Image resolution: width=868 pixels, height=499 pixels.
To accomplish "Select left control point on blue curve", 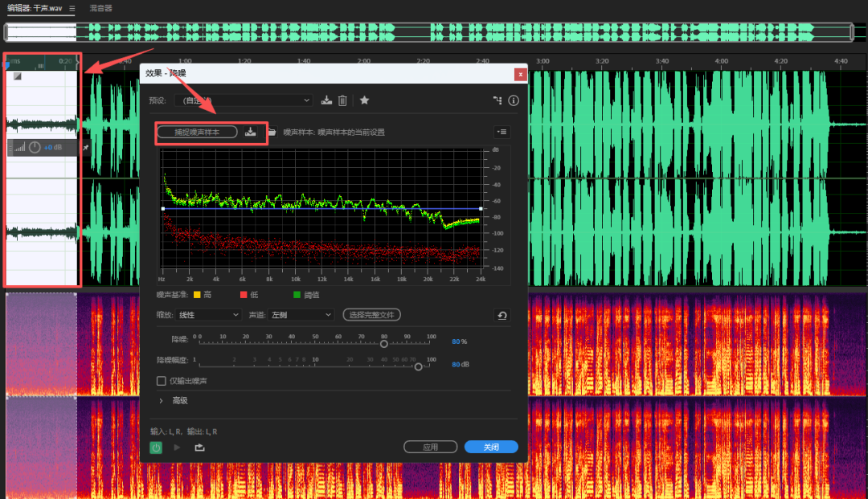I will (162, 209).
